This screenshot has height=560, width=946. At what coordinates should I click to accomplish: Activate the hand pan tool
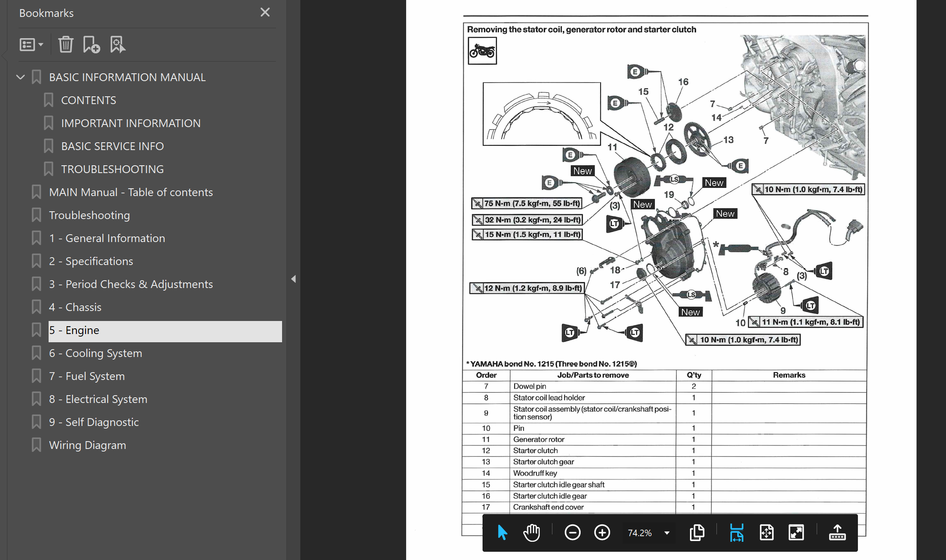click(x=532, y=533)
